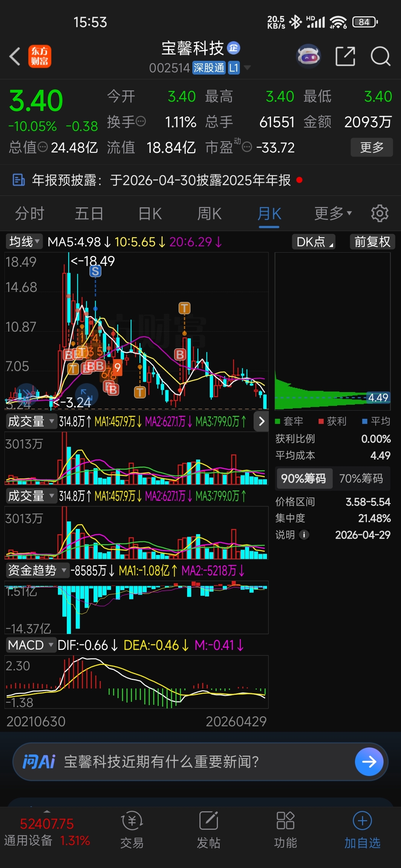Tap the 说明 info icon

(x=304, y=535)
